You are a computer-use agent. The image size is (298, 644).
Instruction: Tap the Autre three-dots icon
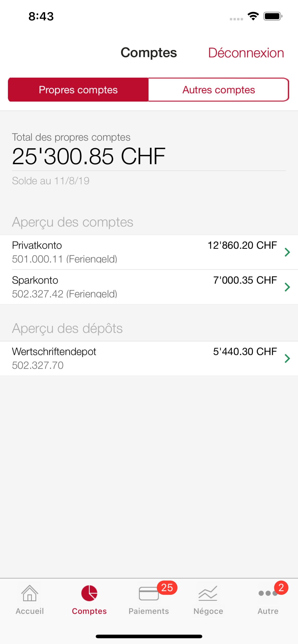tap(268, 593)
